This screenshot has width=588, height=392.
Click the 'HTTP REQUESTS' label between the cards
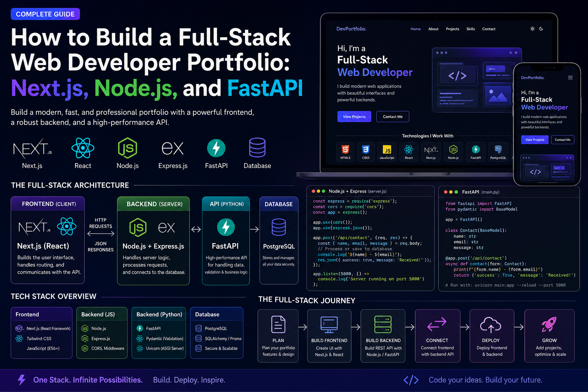point(101,223)
